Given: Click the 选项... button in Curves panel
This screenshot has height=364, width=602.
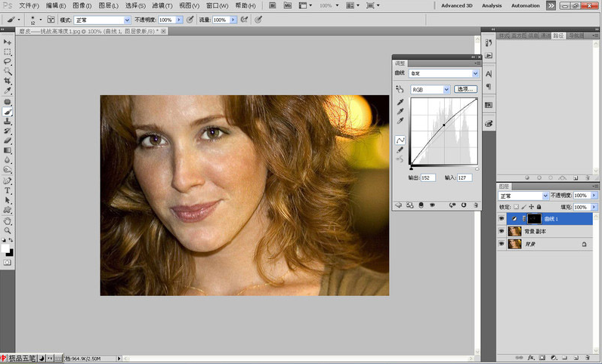Looking at the screenshot, I should 465,89.
